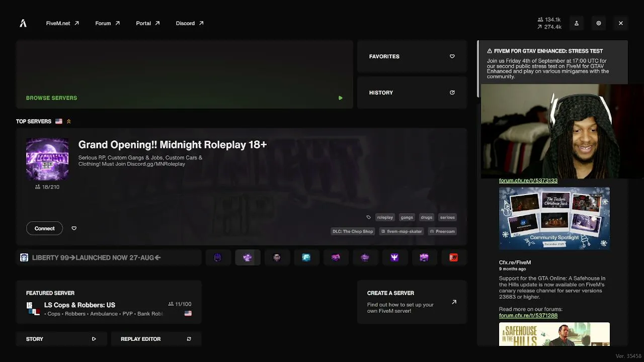The width and height of the screenshot is (644, 362).
Task: Select the fifth carousel server icon
Action: pyautogui.click(x=336, y=257)
